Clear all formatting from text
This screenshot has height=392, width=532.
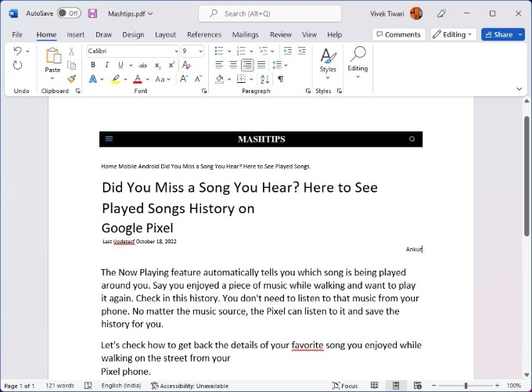point(186,65)
